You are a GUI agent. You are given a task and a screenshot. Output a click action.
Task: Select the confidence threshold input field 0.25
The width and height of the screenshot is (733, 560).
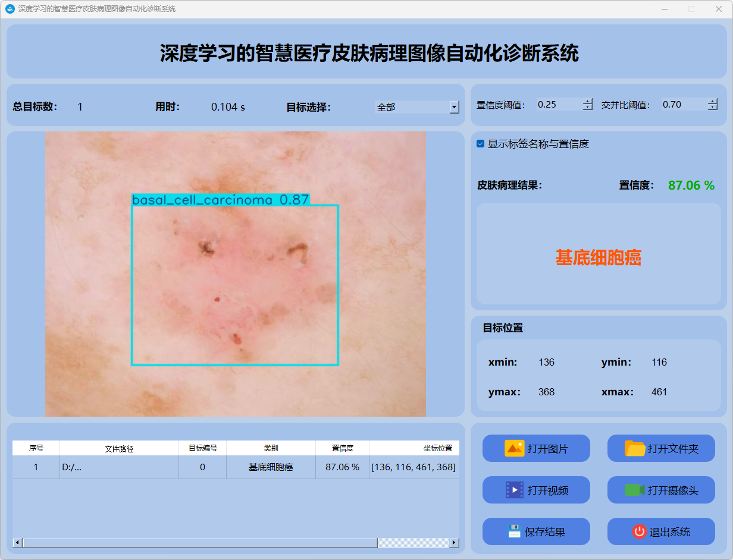point(558,105)
